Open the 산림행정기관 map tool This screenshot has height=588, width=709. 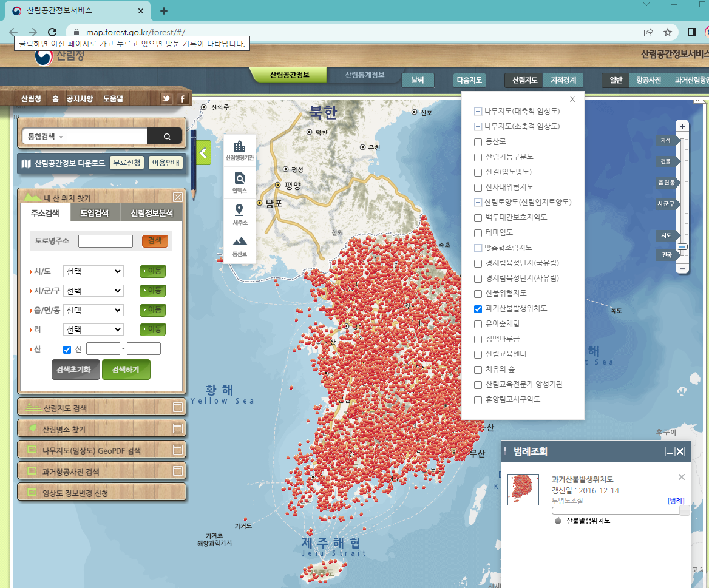click(240, 150)
